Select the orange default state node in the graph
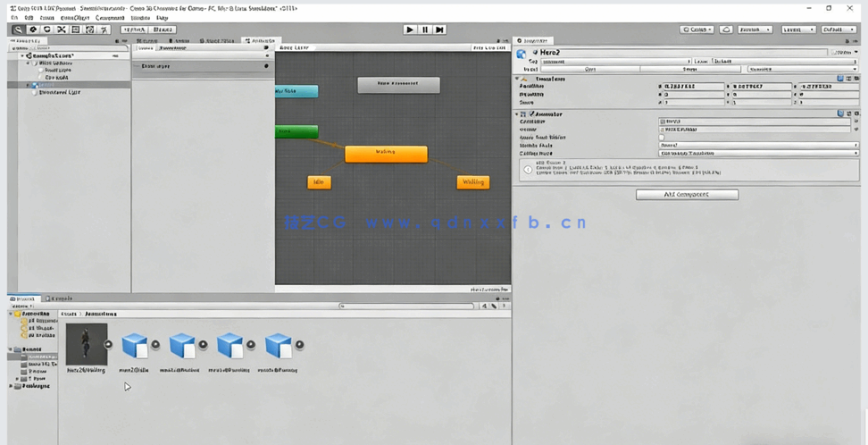The height and width of the screenshot is (445, 868). pos(386,153)
